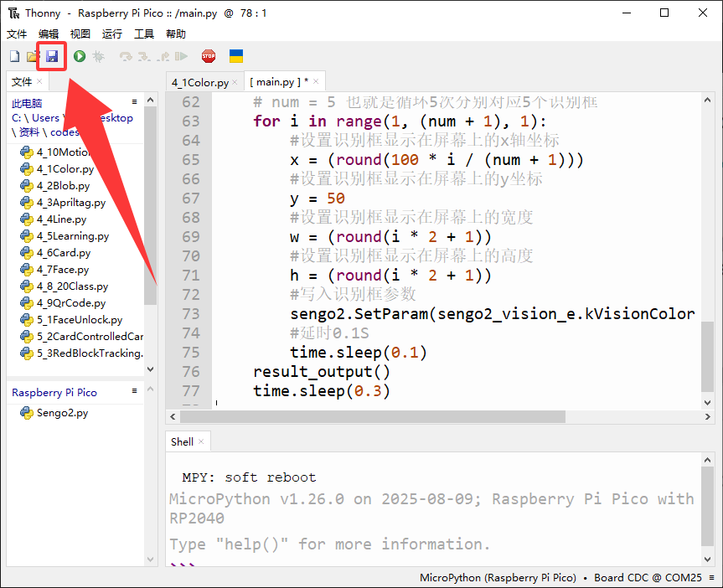The height and width of the screenshot is (588, 723).
Task: Select 4_1Color.py in the file list
Action: pos(65,169)
